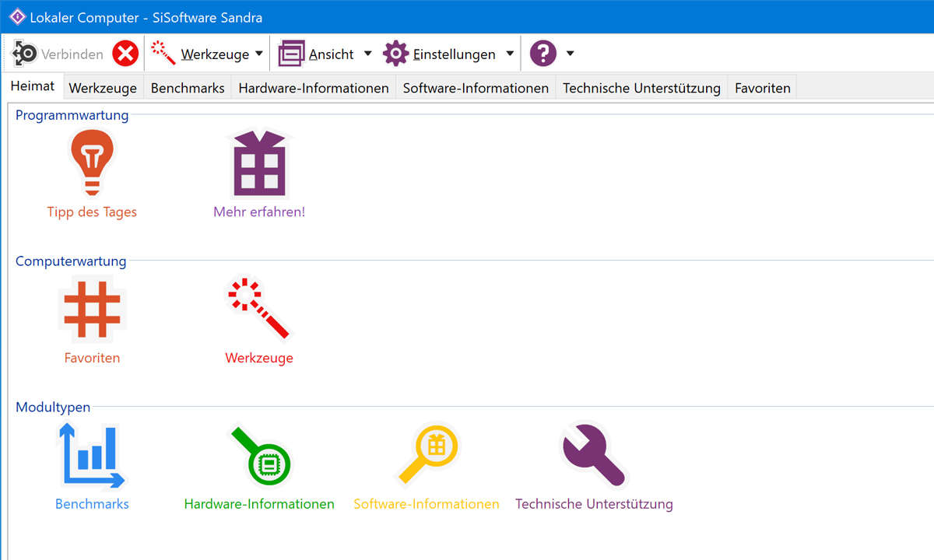Open the yellow Software-Informationen magnifier icon
The height and width of the screenshot is (560, 934).
click(x=428, y=456)
